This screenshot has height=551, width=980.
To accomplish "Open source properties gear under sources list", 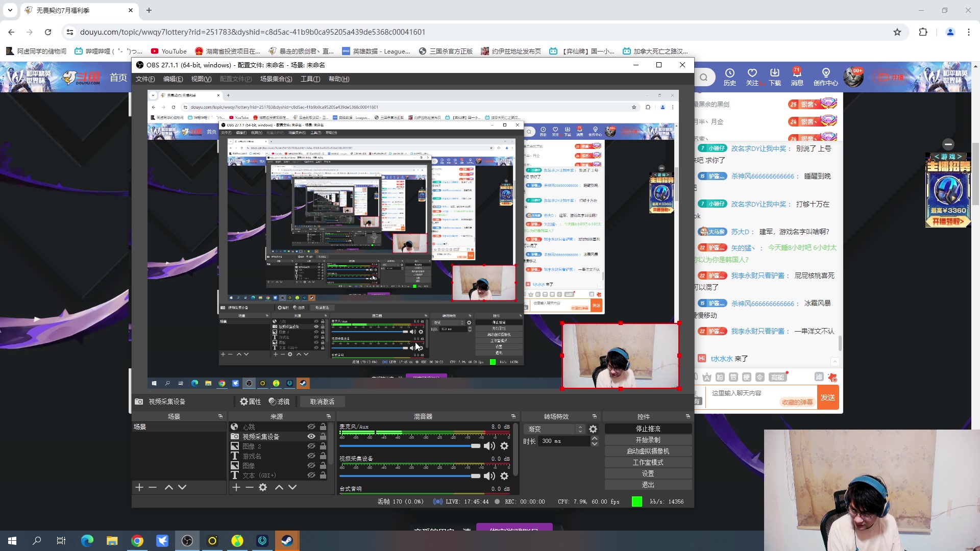I will [x=263, y=487].
